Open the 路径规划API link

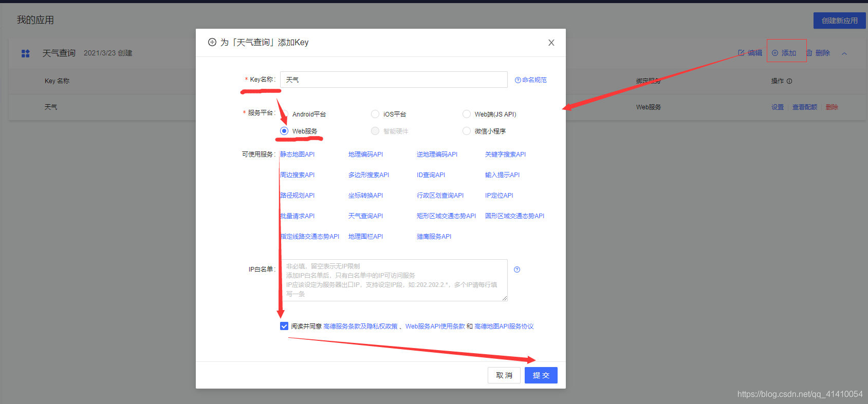point(298,196)
